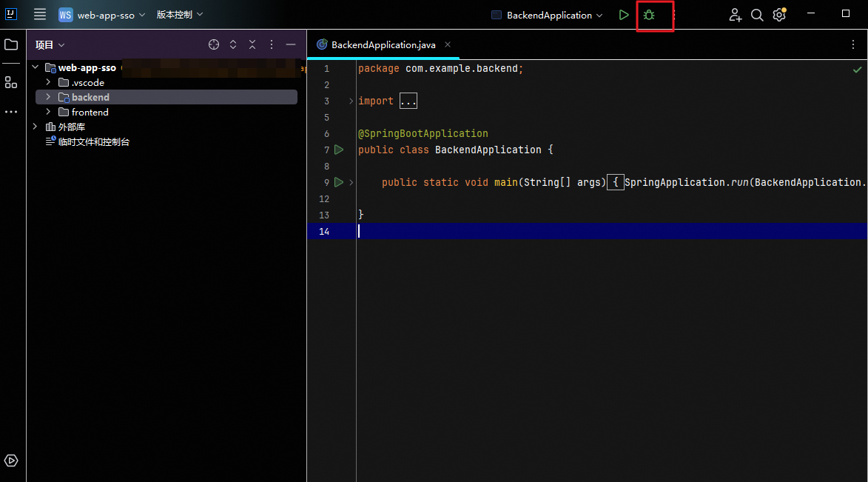The width and height of the screenshot is (868, 482).
Task: Open Search Everywhere magnifier icon
Action: click(757, 15)
